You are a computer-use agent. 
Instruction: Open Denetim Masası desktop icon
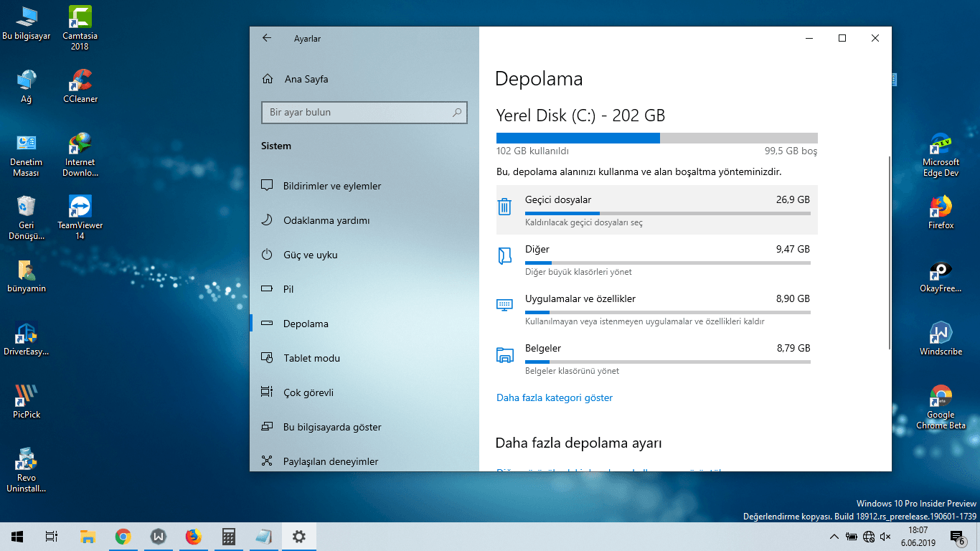coord(27,154)
